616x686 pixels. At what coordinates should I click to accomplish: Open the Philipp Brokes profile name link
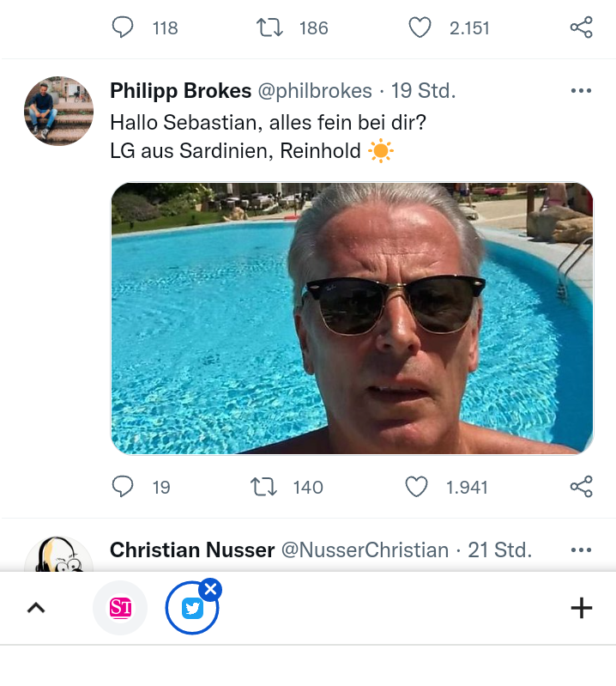click(181, 91)
